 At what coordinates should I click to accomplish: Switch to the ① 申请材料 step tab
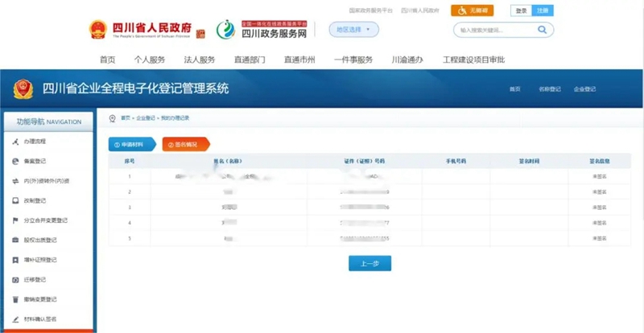coord(132,145)
